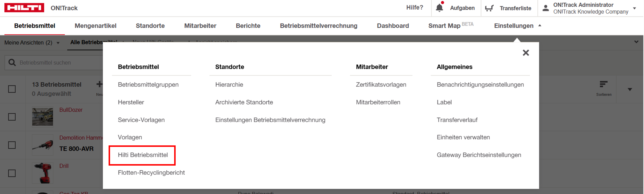Open Archivierte Standorte

pyautogui.click(x=244, y=102)
